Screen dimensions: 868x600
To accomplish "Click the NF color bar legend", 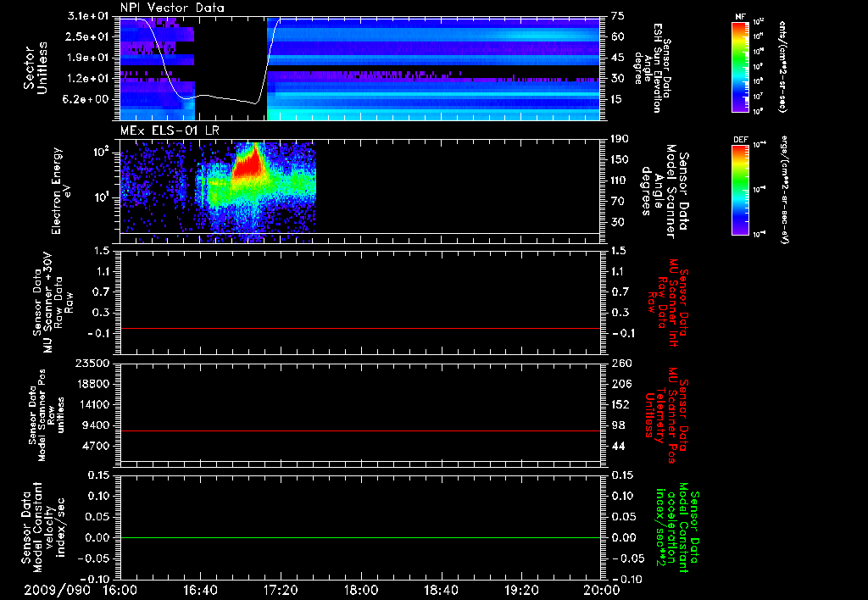I will click(740, 67).
